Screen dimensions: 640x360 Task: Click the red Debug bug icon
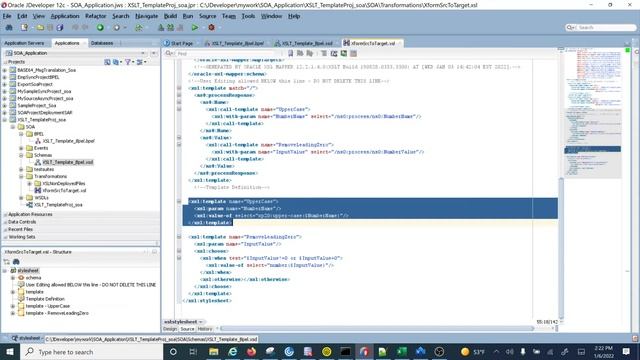point(211,27)
